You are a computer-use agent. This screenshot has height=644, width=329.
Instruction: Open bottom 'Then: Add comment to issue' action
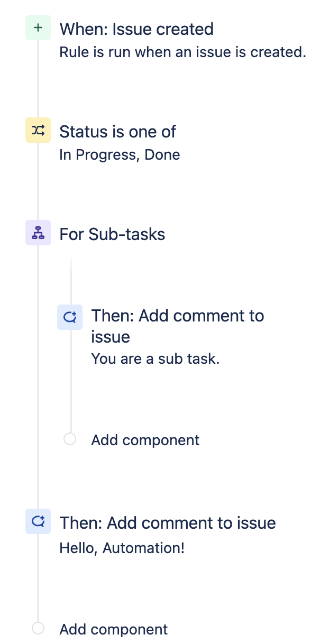[x=168, y=523]
